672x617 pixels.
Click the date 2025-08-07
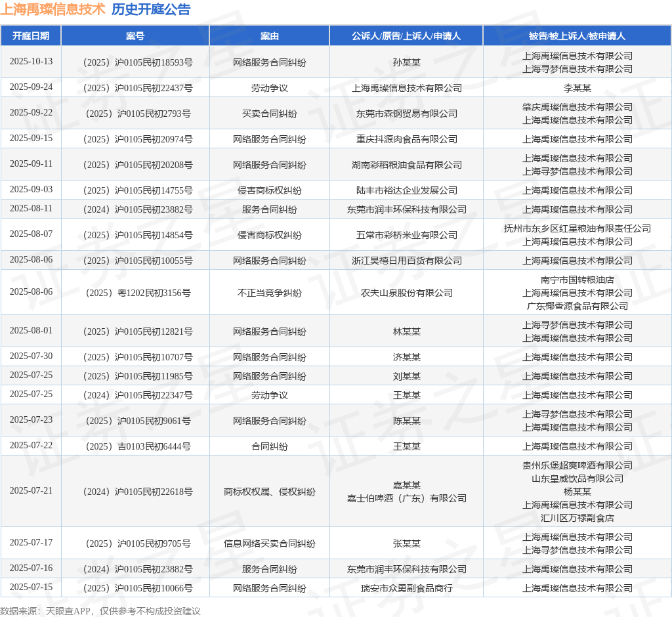[31, 234]
